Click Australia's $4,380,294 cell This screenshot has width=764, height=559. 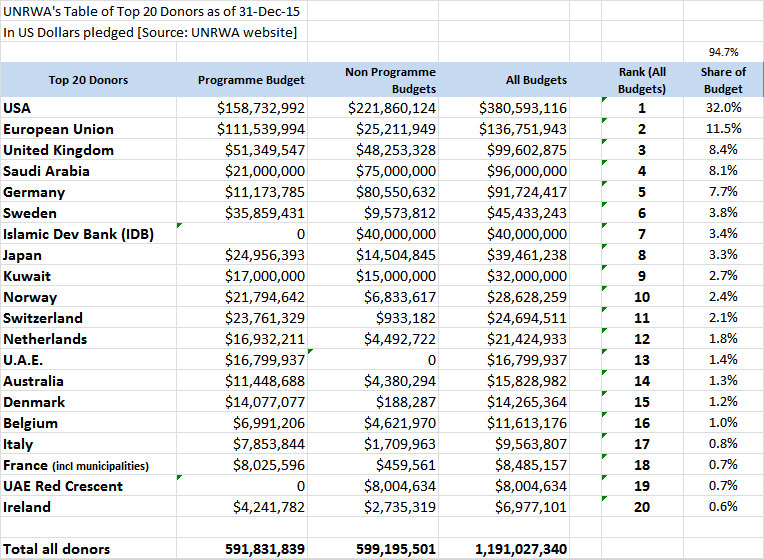point(373,381)
